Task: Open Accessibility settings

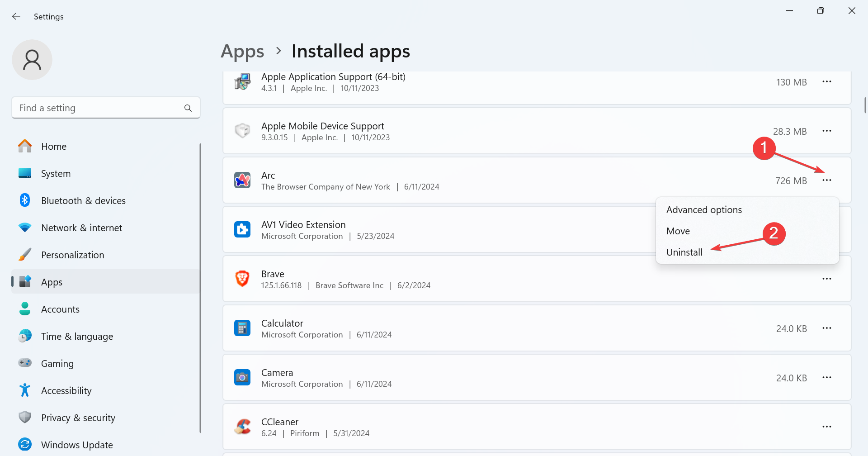Action: pos(106,390)
